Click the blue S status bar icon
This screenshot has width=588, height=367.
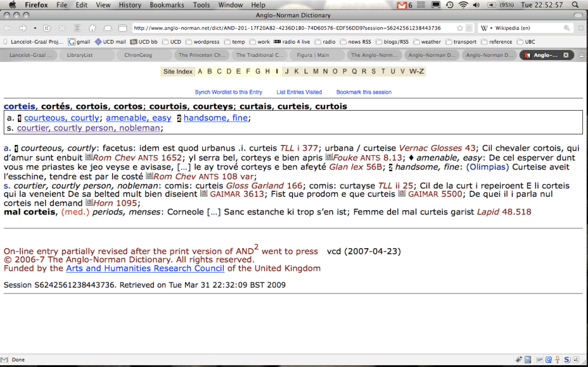click(x=567, y=359)
